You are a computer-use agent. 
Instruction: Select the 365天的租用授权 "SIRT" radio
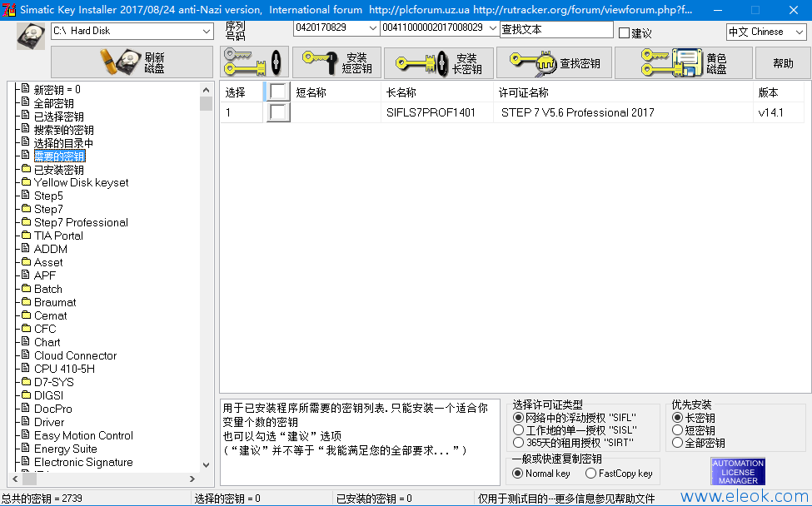click(x=518, y=443)
